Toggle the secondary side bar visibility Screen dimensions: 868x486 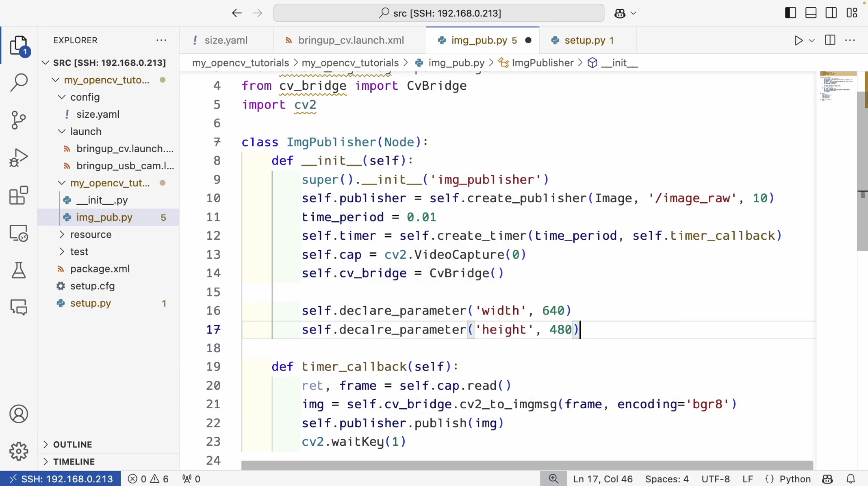(x=831, y=13)
